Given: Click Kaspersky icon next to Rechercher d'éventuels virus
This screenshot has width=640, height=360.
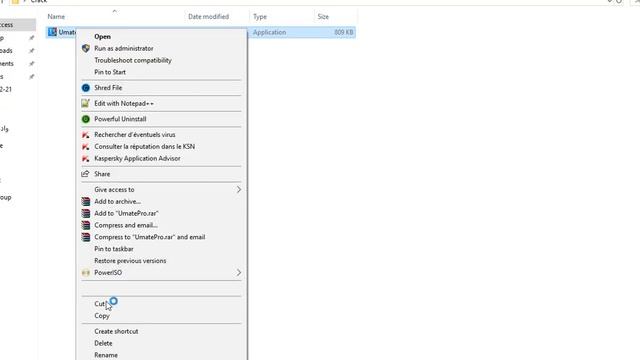Looking at the screenshot, I should click(86, 135).
